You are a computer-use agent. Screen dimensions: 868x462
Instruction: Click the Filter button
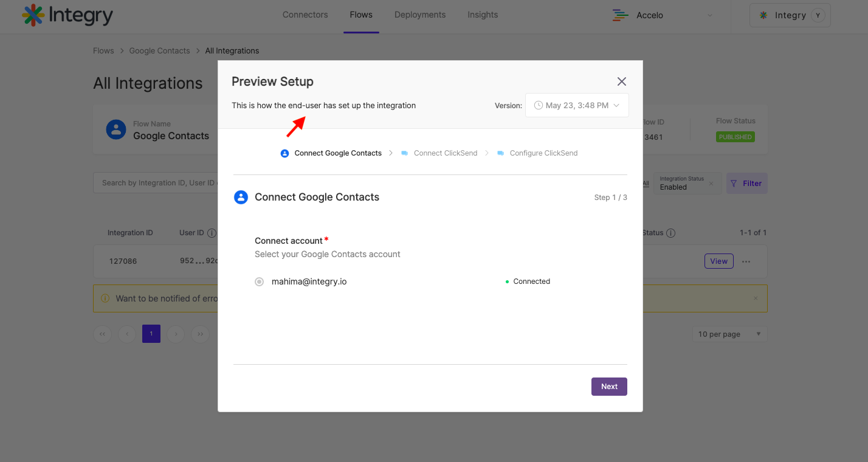[746, 183]
